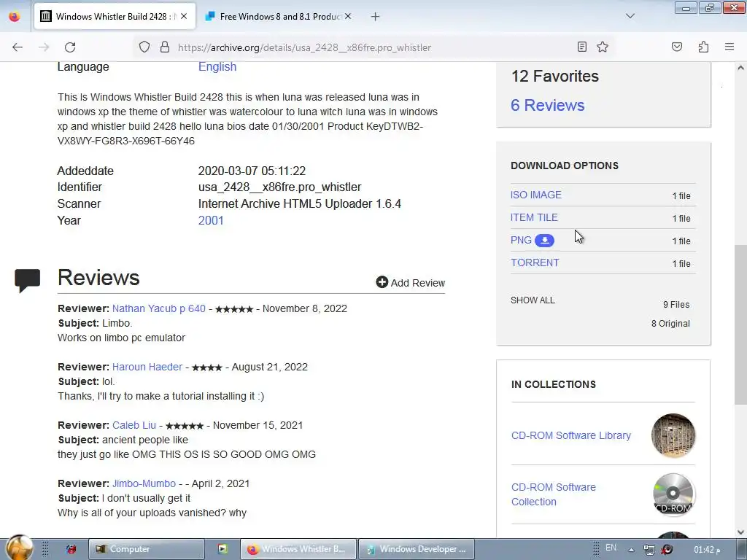This screenshot has width=747, height=560.
Task: Open the tracking protection shield icon
Action: (144, 47)
